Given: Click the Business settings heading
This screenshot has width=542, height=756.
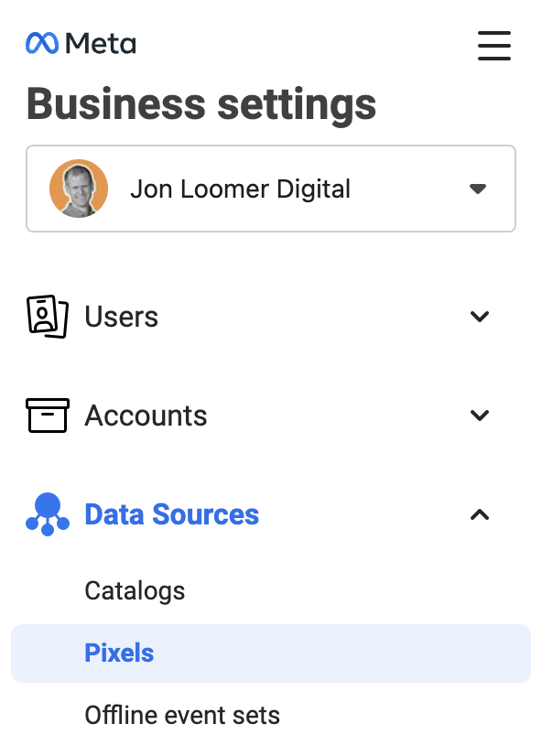Looking at the screenshot, I should 201,104.
